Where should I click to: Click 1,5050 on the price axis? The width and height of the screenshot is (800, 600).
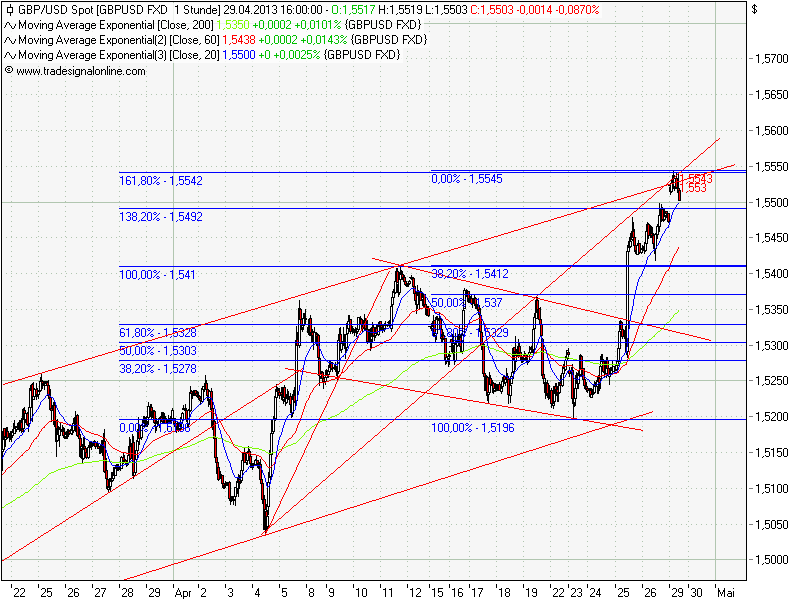tap(771, 524)
